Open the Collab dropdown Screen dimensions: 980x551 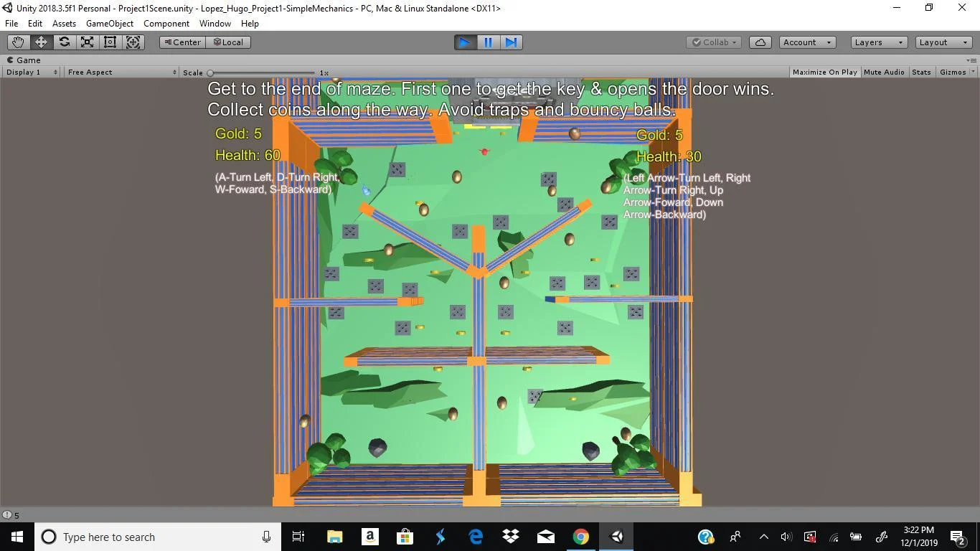tap(714, 42)
